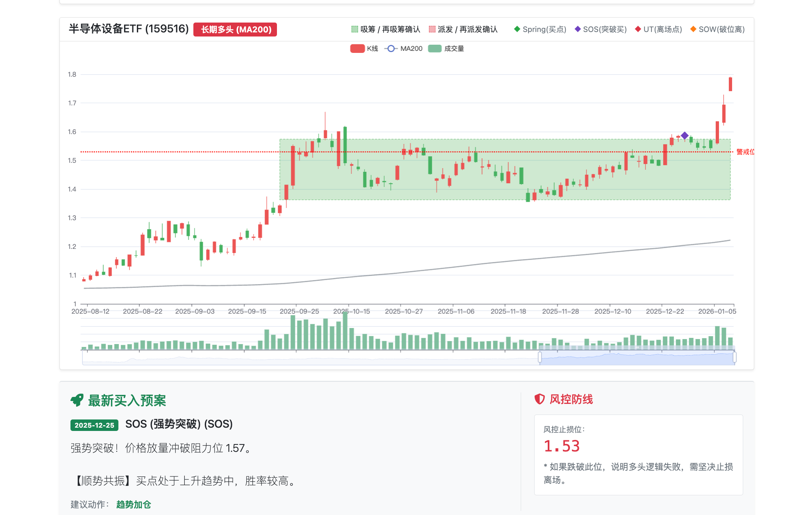Toggle MA200 line legend item

(x=391, y=48)
